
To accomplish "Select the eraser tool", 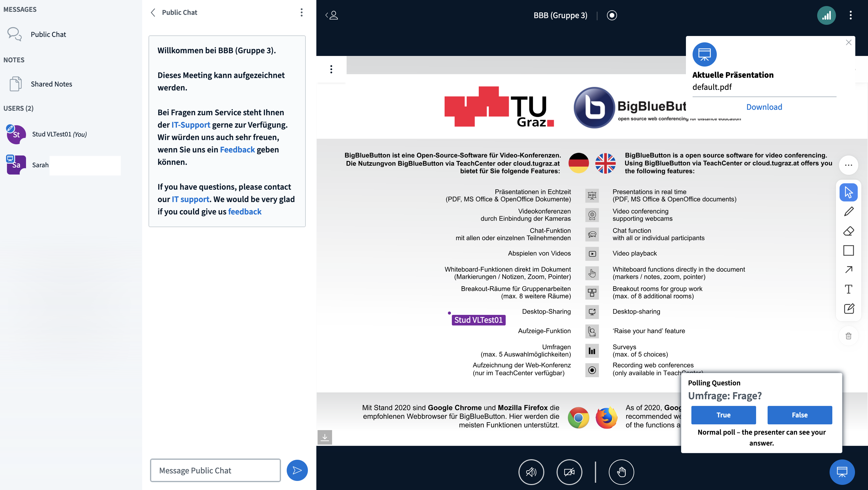I will pos(849,231).
